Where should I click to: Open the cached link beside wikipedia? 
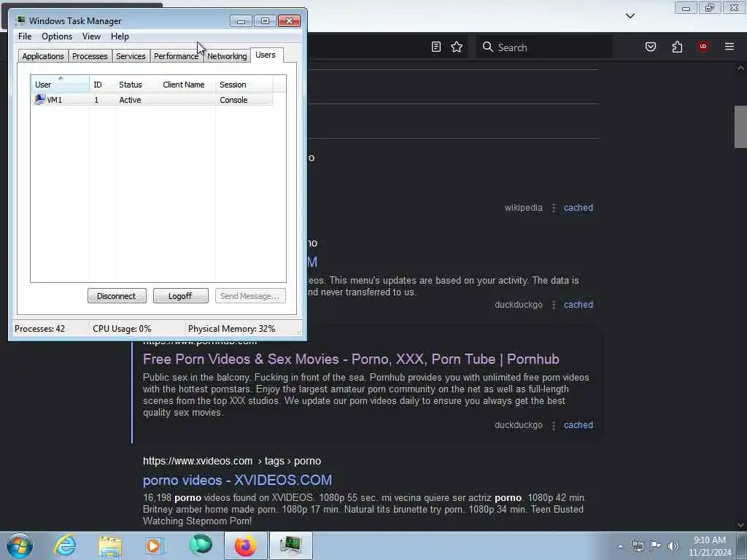578,208
